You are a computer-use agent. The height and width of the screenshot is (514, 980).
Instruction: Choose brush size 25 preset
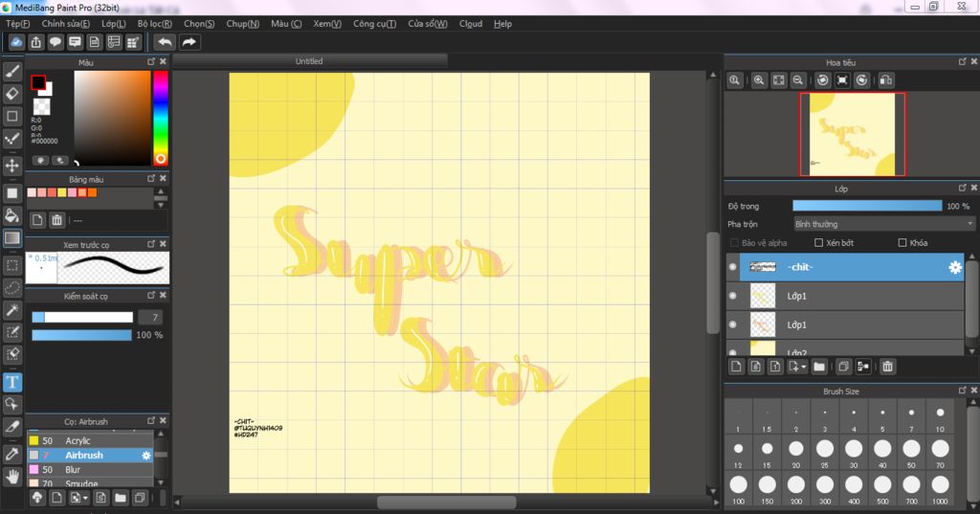(824, 454)
